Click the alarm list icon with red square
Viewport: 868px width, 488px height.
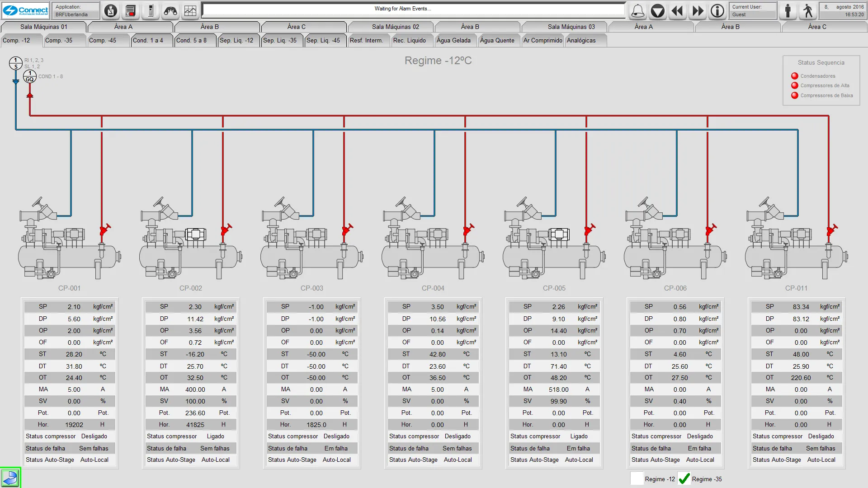(131, 11)
